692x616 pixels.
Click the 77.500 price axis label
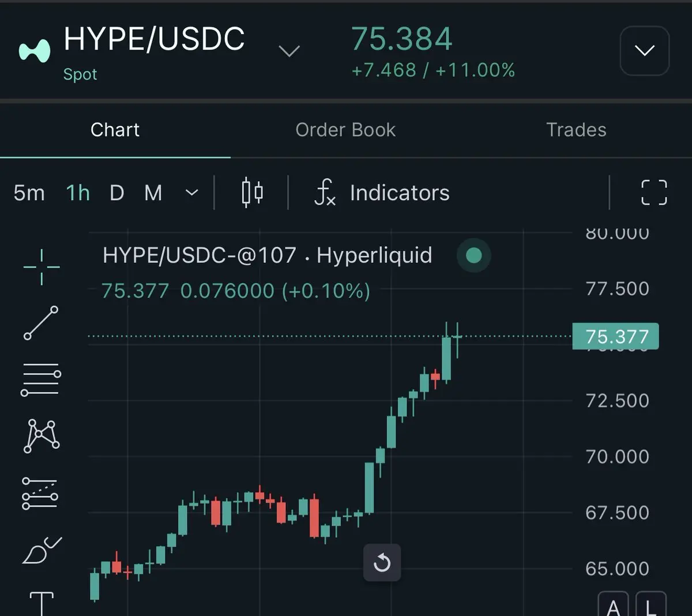click(x=618, y=288)
